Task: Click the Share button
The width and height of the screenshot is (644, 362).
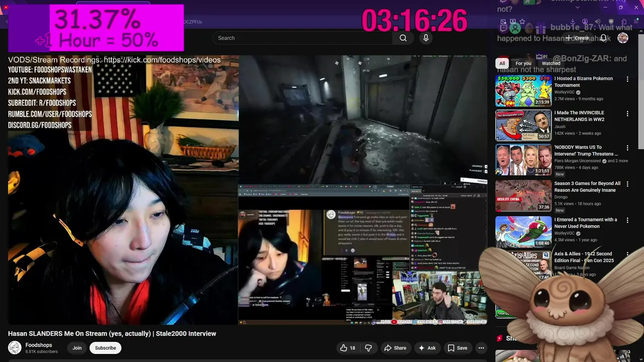Action: pyautogui.click(x=395, y=348)
